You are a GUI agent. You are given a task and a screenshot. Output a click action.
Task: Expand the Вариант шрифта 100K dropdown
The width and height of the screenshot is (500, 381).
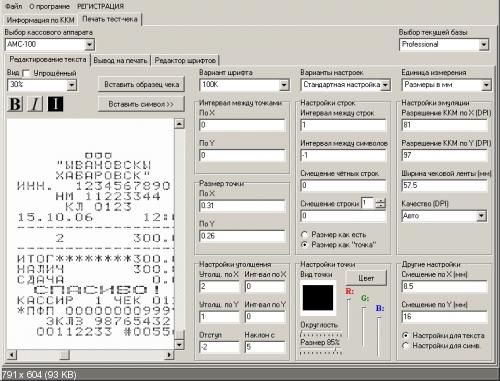click(x=284, y=85)
